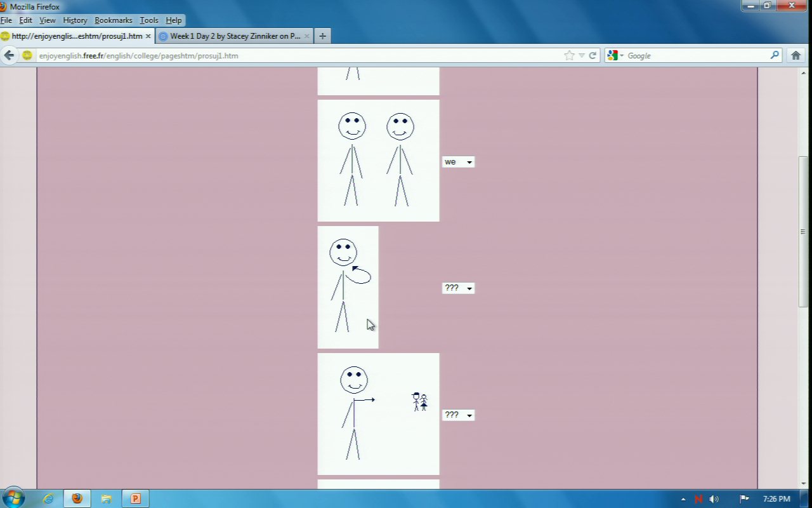Click the search magnifier icon
Viewport: 812px width, 508px height.
775,55
